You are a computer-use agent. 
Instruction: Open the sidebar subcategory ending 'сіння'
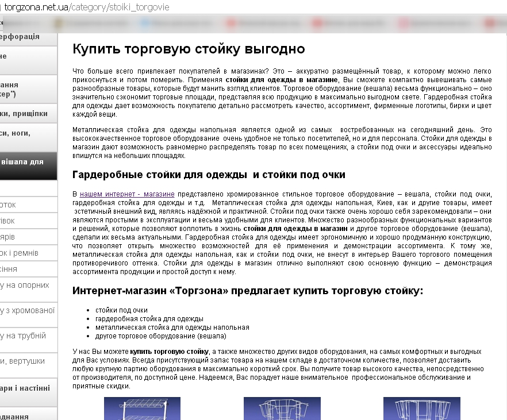tap(29, 269)
